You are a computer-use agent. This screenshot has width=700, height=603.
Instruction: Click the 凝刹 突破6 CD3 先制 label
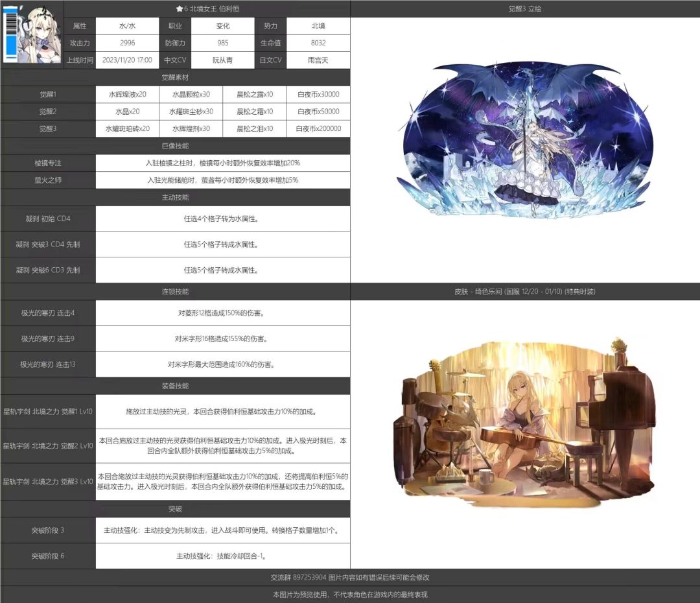48,270
